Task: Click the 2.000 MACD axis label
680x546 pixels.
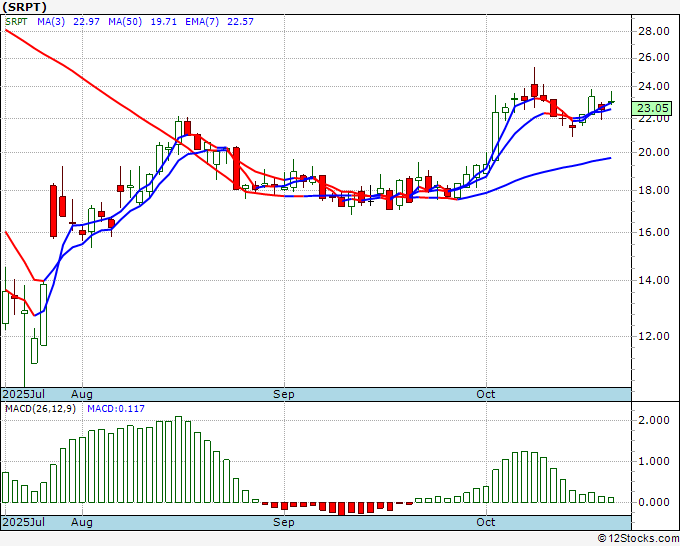Action: 654,420
